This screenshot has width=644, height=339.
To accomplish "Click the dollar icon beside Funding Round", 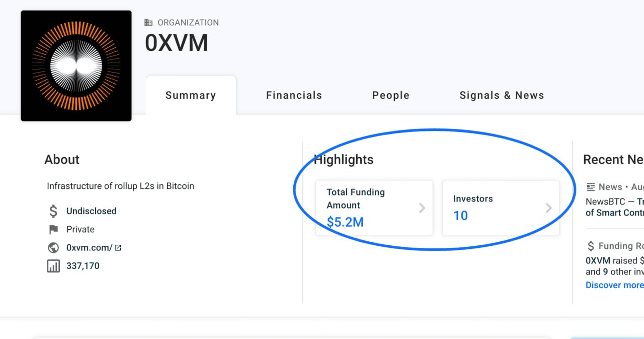I will coord(591,246).
